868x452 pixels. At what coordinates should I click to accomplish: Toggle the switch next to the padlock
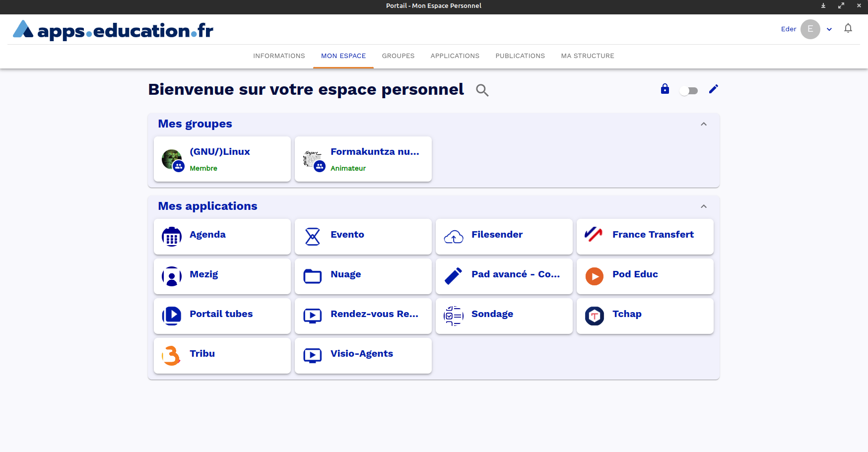click(689, 91)
